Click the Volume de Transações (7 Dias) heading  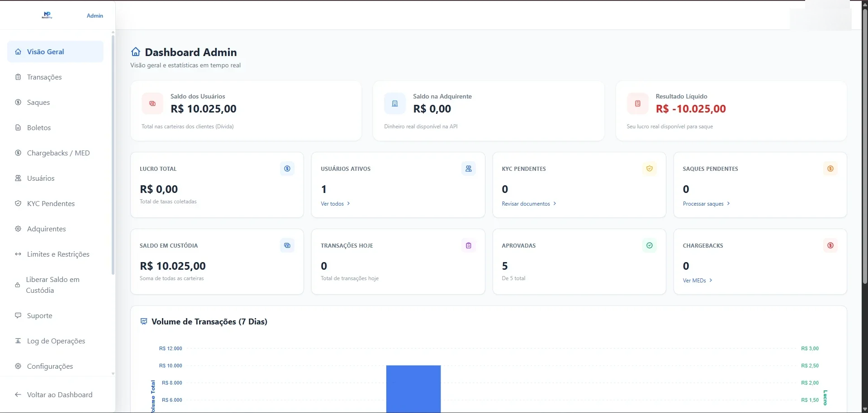tap(209, 321)
